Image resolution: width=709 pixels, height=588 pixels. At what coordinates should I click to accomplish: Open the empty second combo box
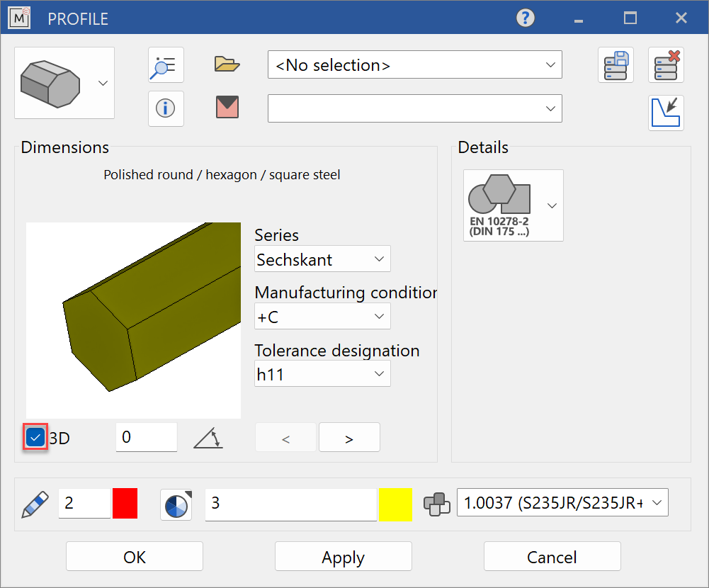click(x=414, y=108)
